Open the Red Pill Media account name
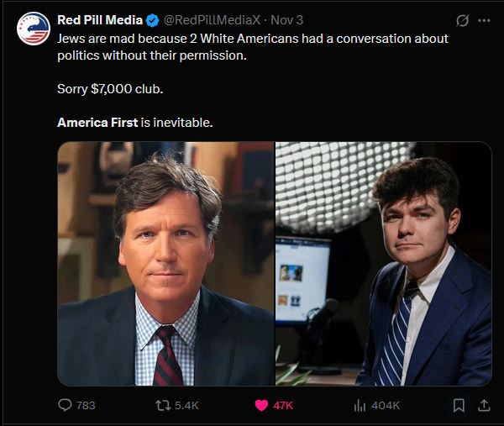 [99, 20]
